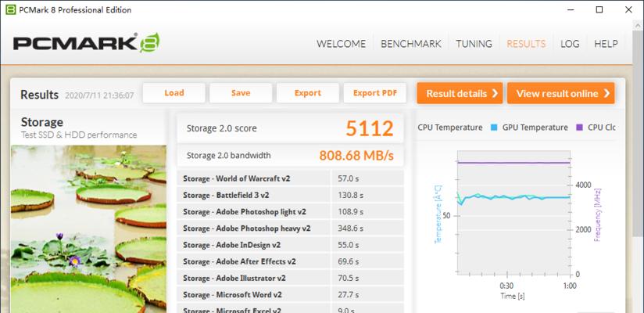644x313 pixels.
Task: Click the Storage lily pad thumbnail image
Action: (89, 229)
